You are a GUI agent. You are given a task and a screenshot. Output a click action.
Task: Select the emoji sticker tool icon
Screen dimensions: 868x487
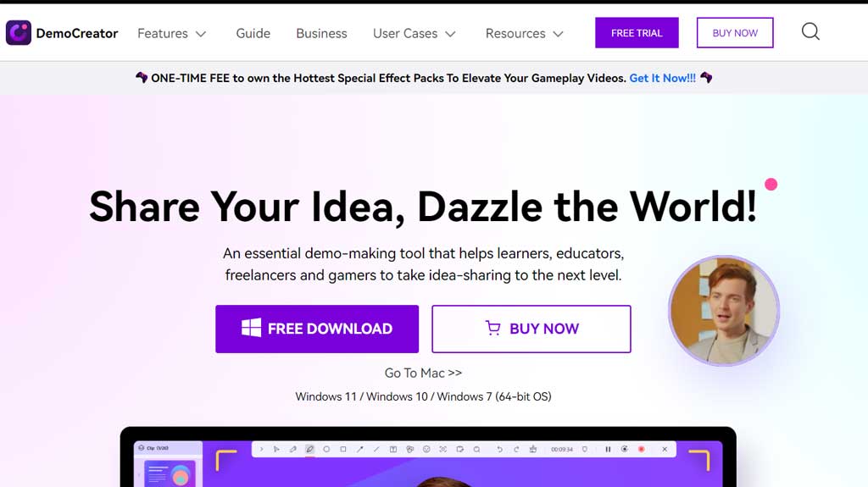click(x=426, y=450)
